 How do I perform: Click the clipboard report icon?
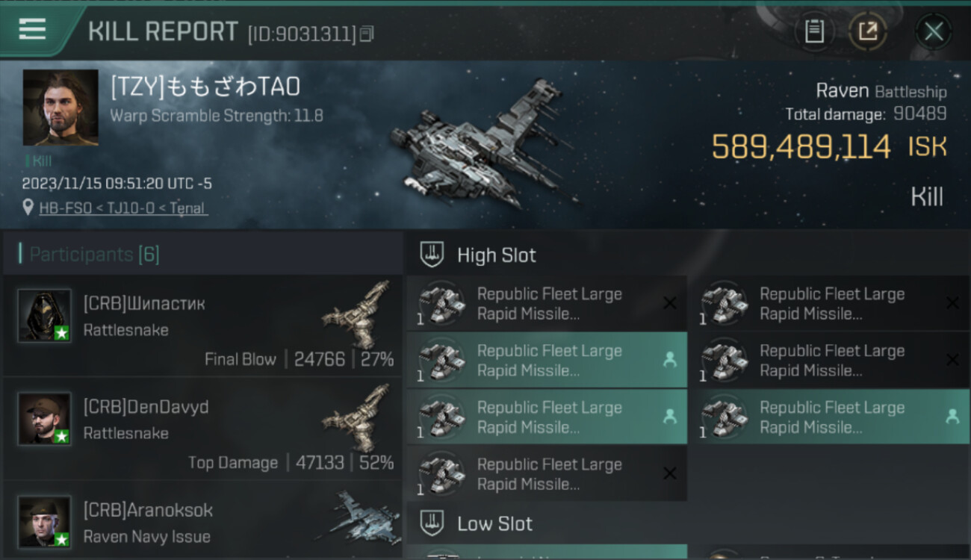click(x=814, y=31)
